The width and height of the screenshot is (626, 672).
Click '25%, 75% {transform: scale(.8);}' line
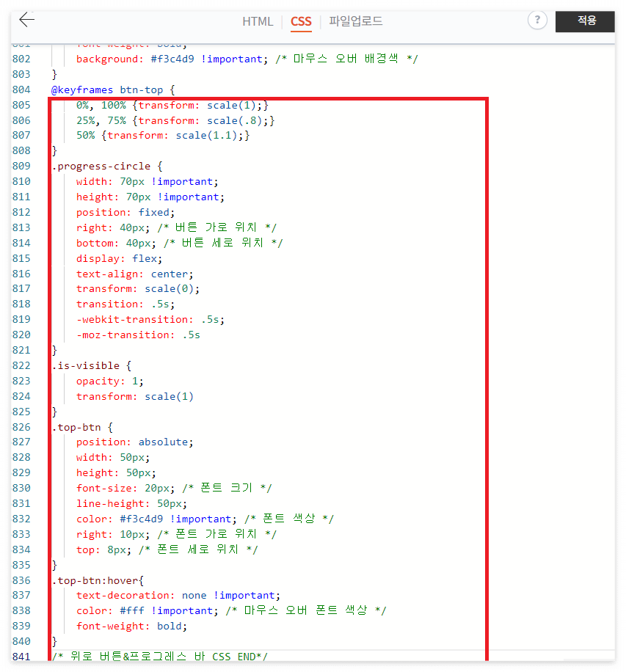pyautogui.click(x=175, y=121)
